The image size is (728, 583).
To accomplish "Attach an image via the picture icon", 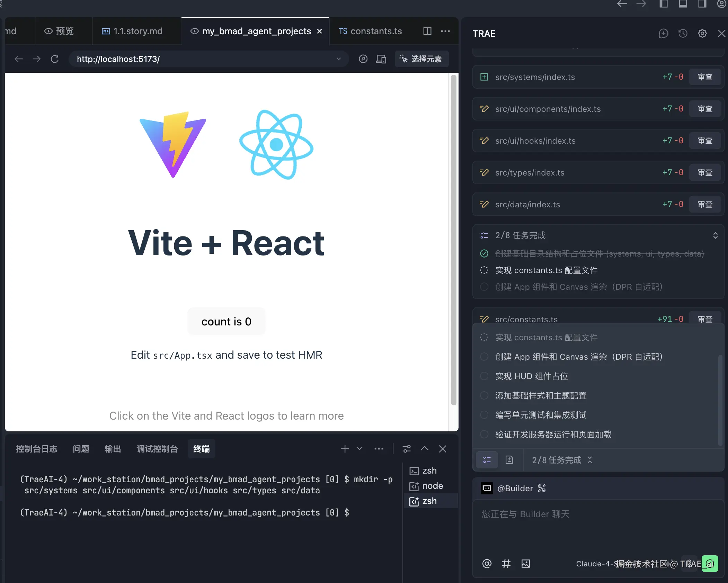I will coord(525,564).
